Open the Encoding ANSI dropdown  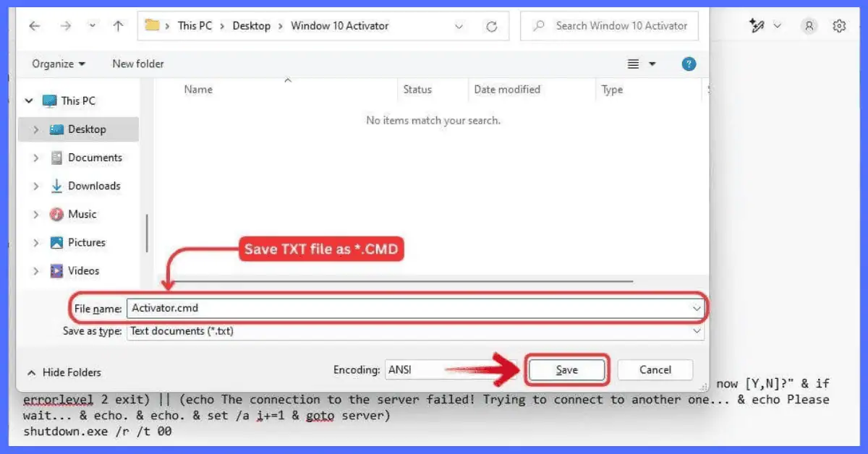coord(451,369)
